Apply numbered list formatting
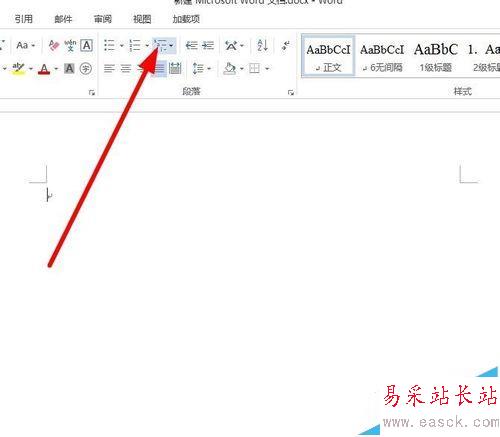 135,45
